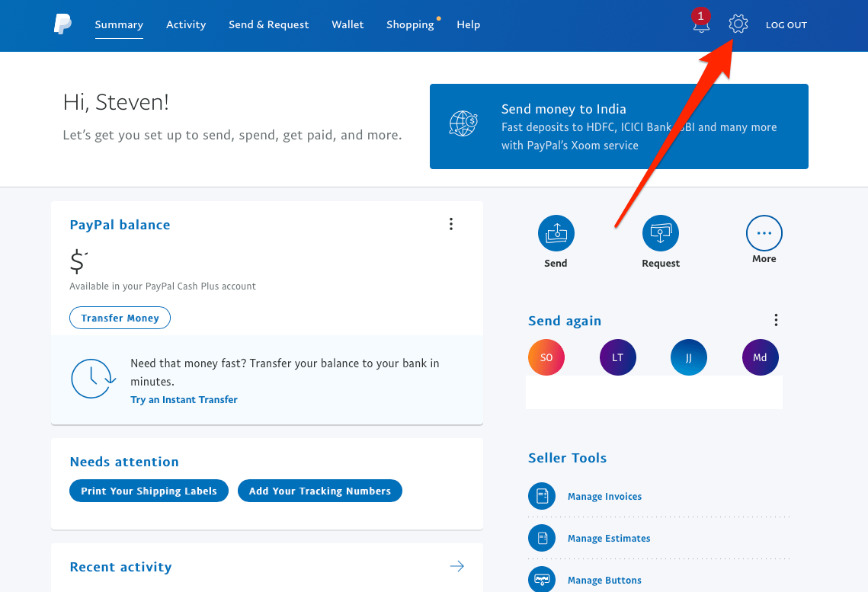
Task: Open PayPal balance three-dot menu
Action: coord(451,223)
